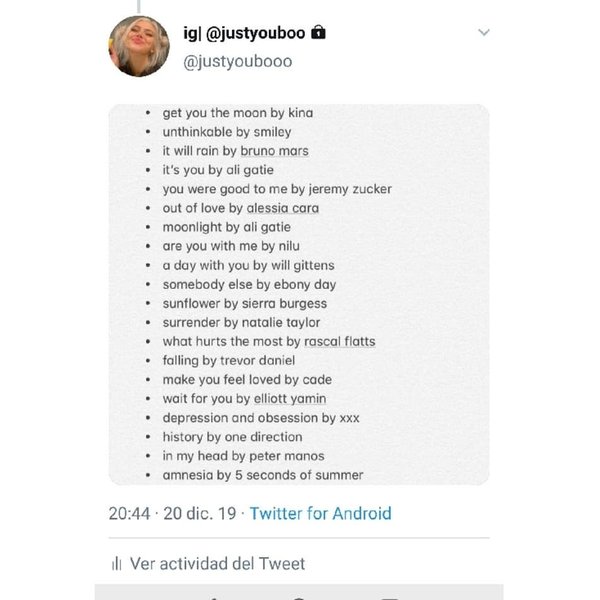This screenshot has height=600, width=600.
Task: Click the tweet activity bar chart icon
Action: (115, 564)
